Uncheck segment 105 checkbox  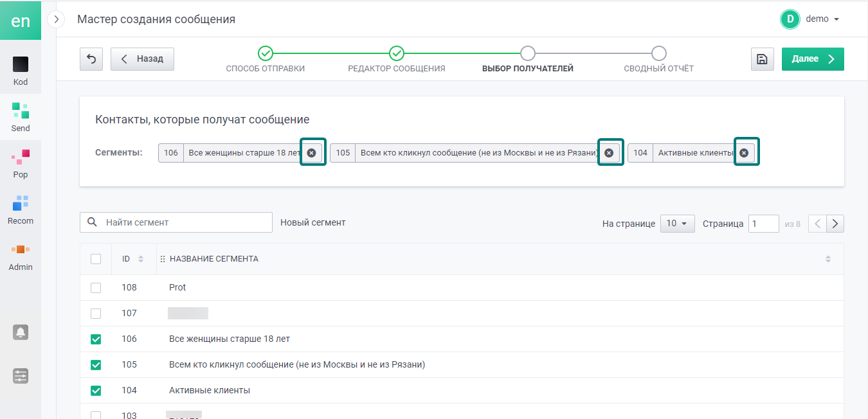coord(96,364)
